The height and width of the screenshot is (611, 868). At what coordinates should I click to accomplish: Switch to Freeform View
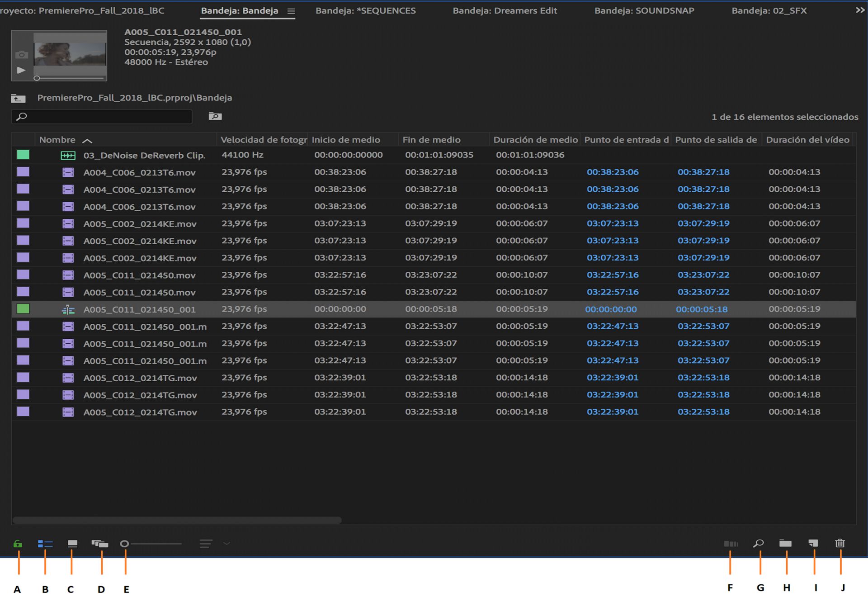coord(100,544)
